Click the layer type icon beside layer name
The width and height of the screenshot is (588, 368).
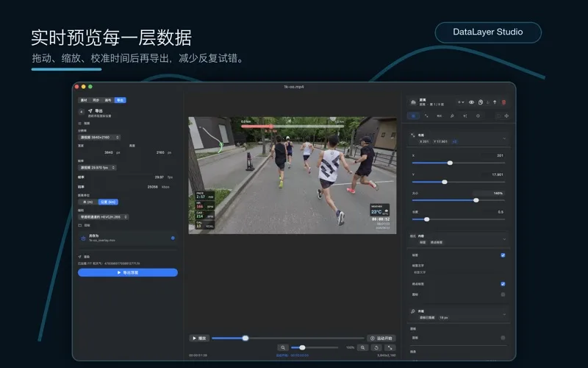pos(413,102)
